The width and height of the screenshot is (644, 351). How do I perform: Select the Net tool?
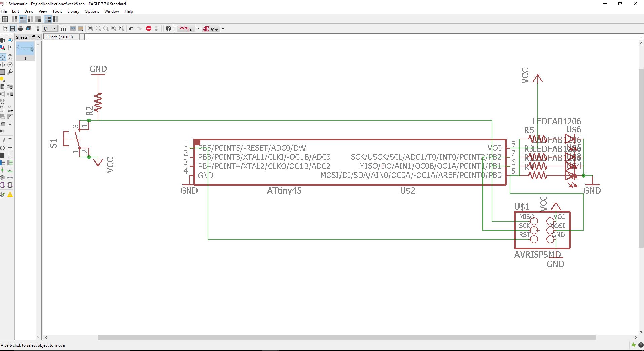tap(10, 163)
